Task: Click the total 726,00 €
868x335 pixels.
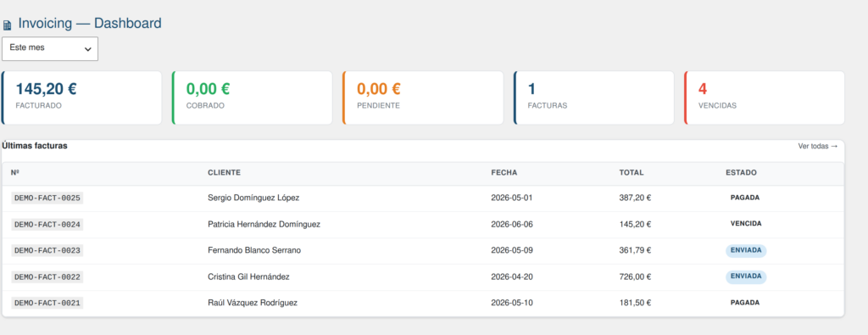Action: point(635,276)
